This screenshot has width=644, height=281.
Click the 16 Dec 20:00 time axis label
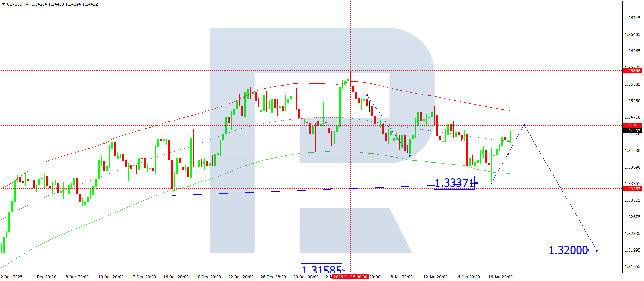pyautogui.click(x=176, y=277)
